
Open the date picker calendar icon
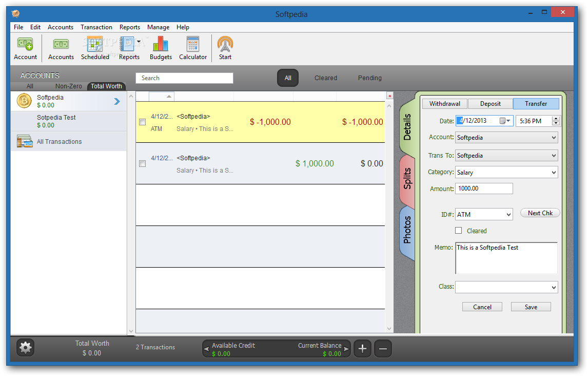502,121
